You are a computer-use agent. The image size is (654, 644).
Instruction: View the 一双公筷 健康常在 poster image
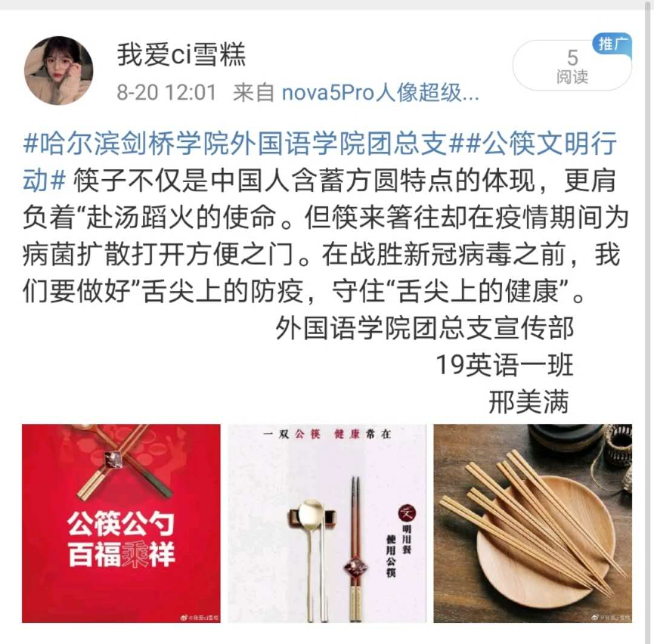tap(327, 524)
